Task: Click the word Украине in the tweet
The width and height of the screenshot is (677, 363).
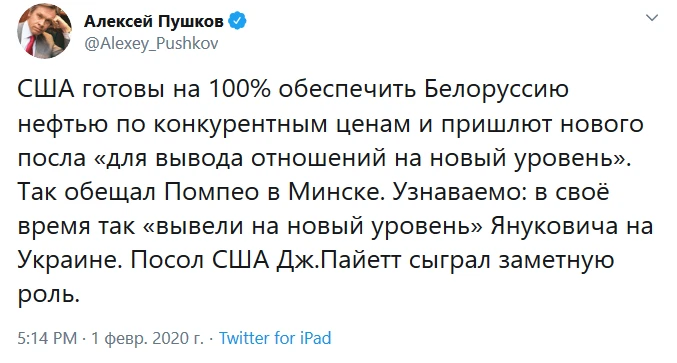Action: (70, 262)
